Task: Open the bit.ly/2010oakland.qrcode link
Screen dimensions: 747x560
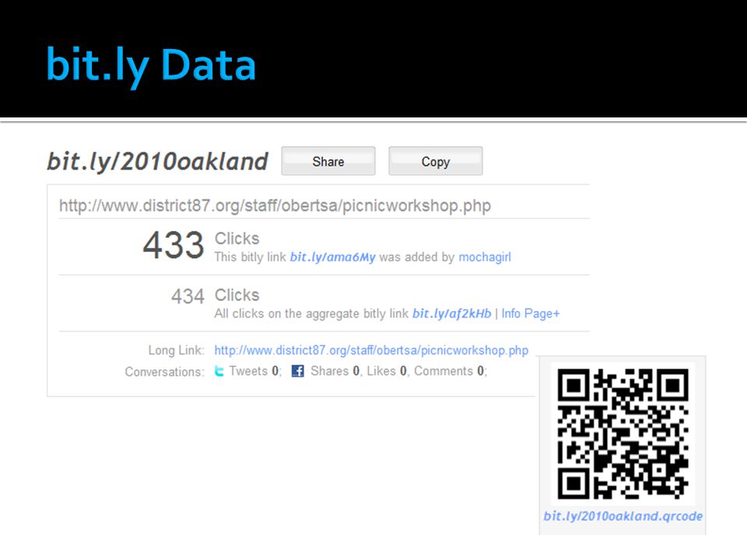Action: (x=622, y=516)
